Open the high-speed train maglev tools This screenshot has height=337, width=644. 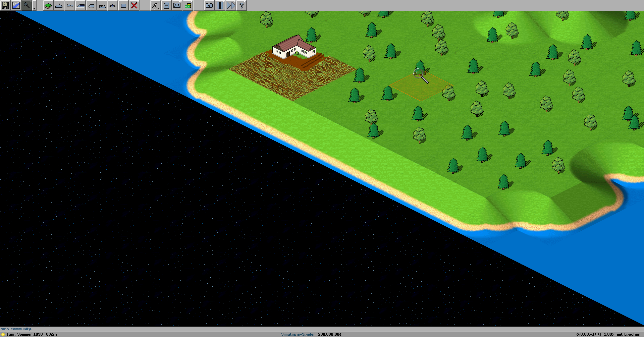[80, 5]
